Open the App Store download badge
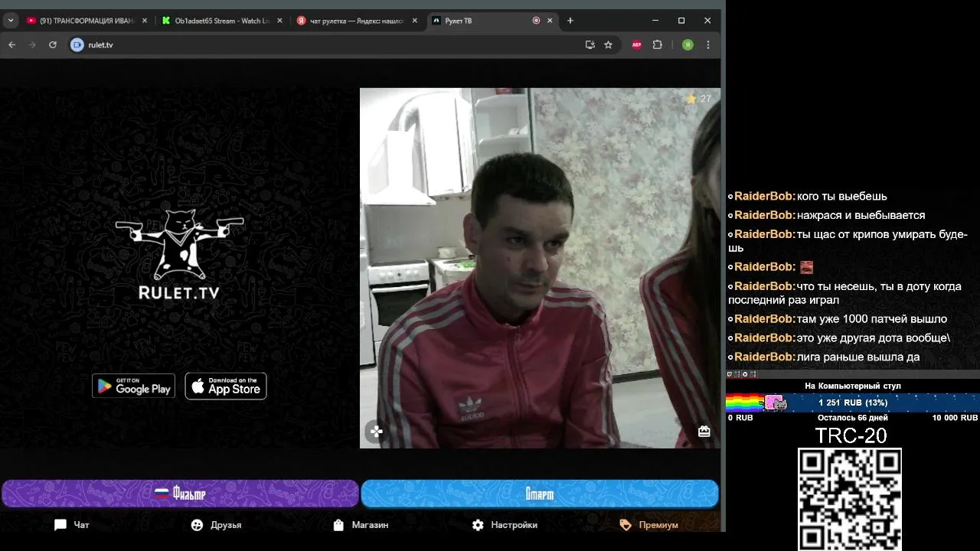 [226, 386]
